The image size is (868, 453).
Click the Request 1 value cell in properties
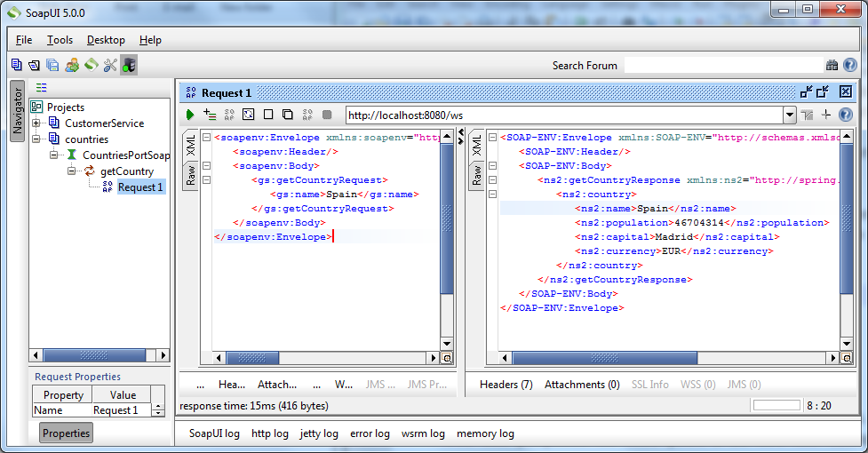[121, 409]
